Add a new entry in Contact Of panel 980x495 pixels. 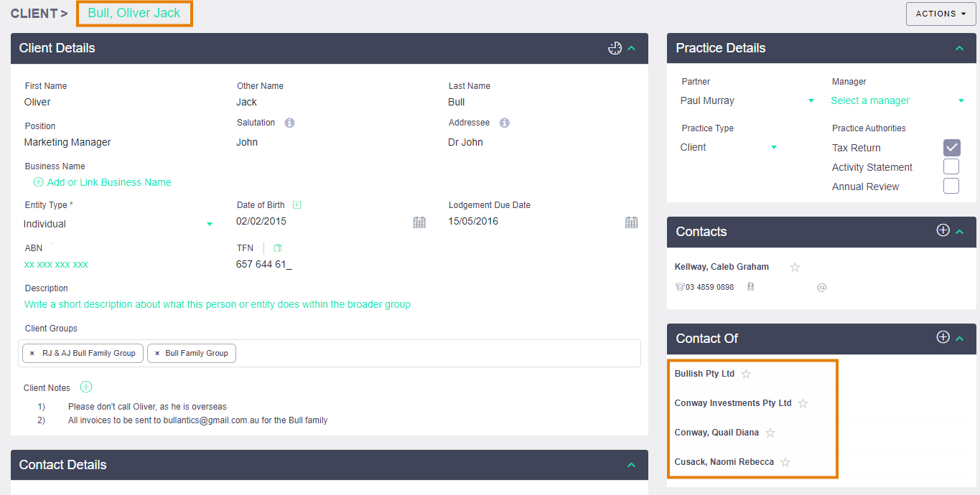[x=943, y=337]
